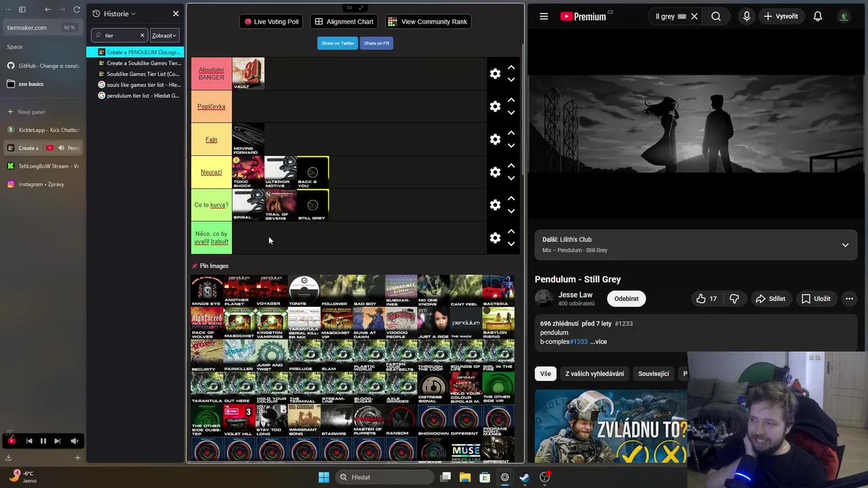Switch to Kicklet.app tab
The width and height of the screenshot is (868, 488).
pyautogui.click(x=43, y=129)
